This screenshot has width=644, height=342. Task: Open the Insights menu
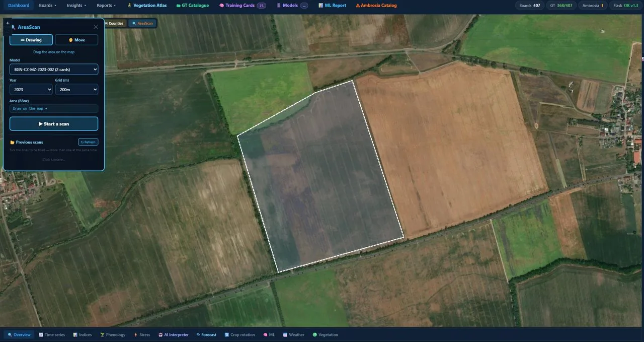(76, 6)
